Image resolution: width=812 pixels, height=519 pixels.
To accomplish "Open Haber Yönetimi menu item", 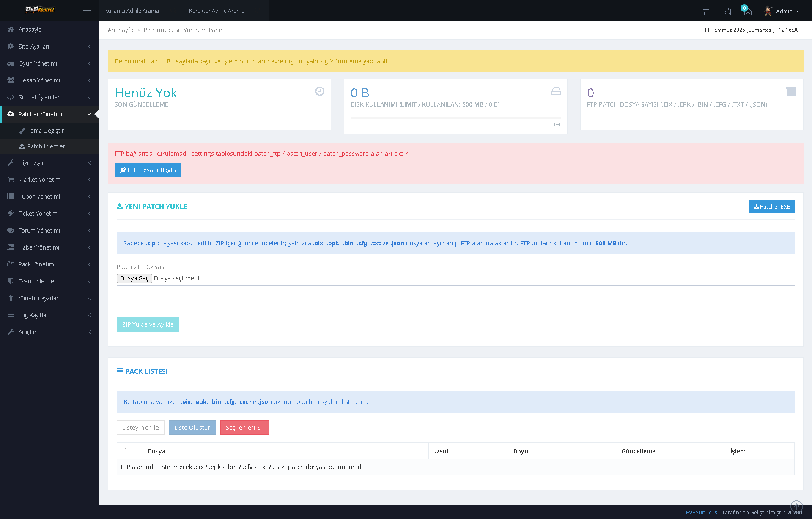I will 49,247.
